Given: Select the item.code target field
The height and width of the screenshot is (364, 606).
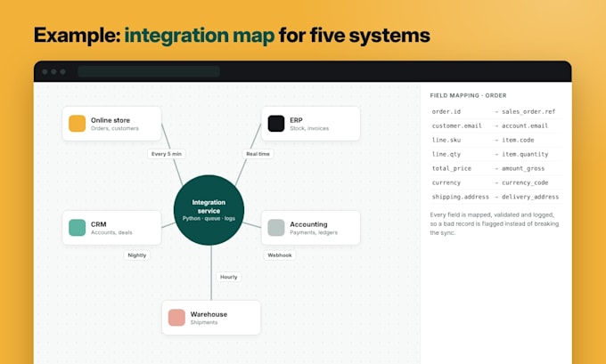Looking at the screenshot, I should tap(518, 140).
